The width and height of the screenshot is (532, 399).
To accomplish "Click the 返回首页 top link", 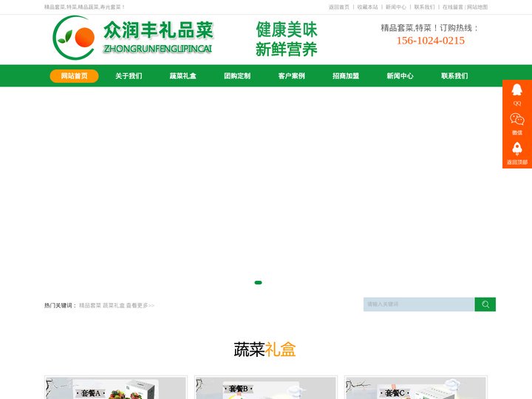I will pos(339,7).
